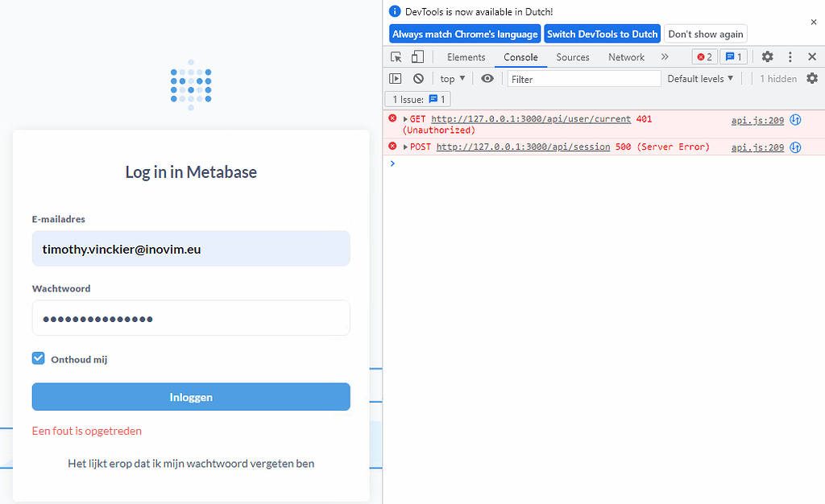Show the console sidebar

[x=395, y=79]
